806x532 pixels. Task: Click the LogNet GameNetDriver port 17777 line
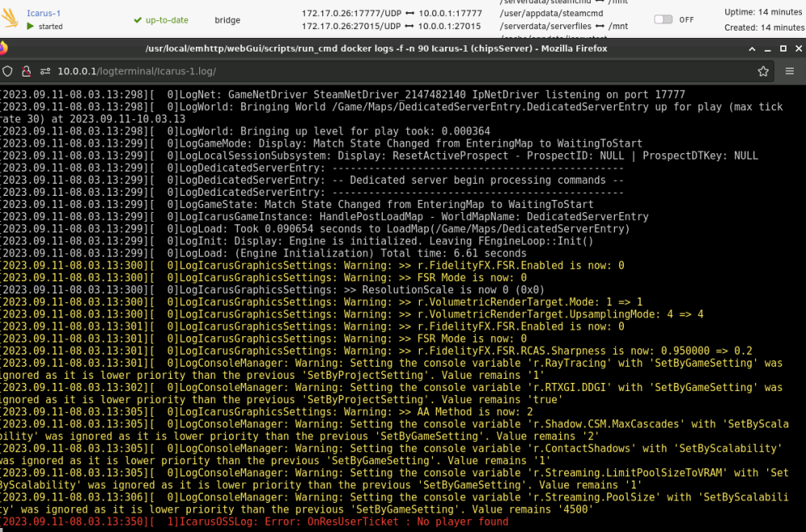[x=343, y=94]
